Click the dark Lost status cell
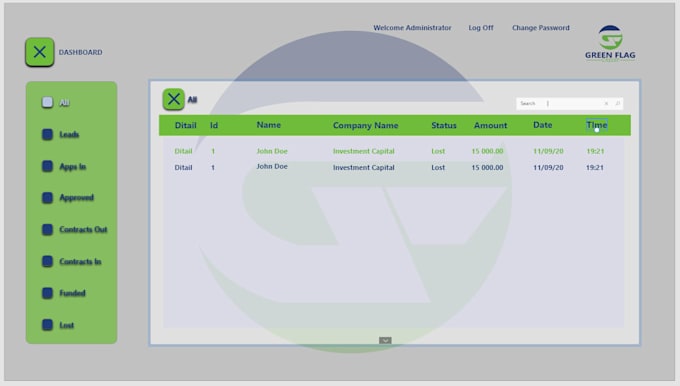This screenshot has height=386, width=680. 438,167
